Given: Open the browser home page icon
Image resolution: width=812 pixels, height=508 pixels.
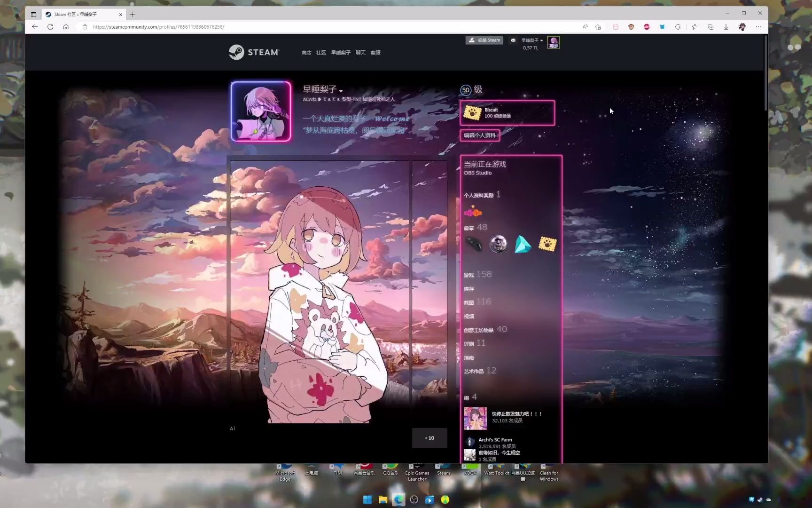Looking at the screenshot, I should click(66, 27).
